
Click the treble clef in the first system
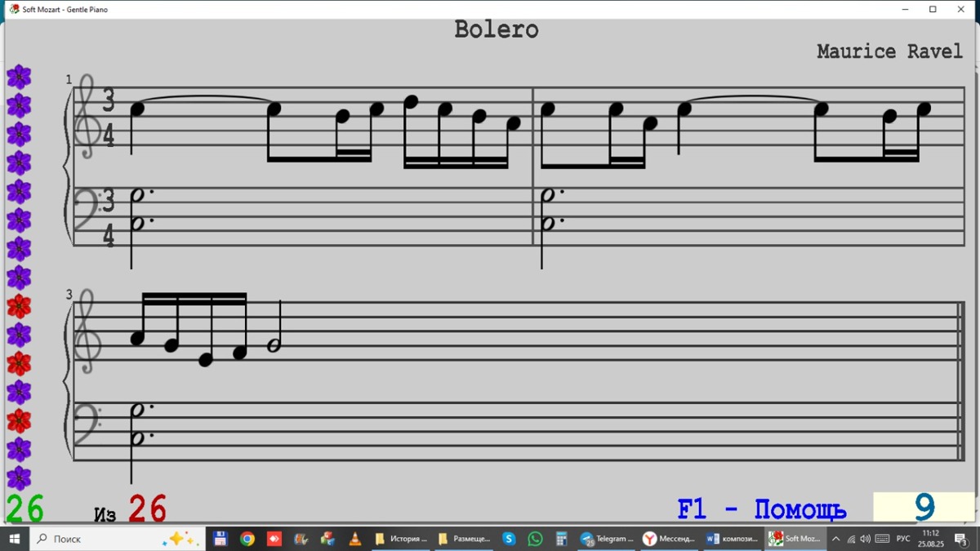pyautogui.click(x=86, y=115)
